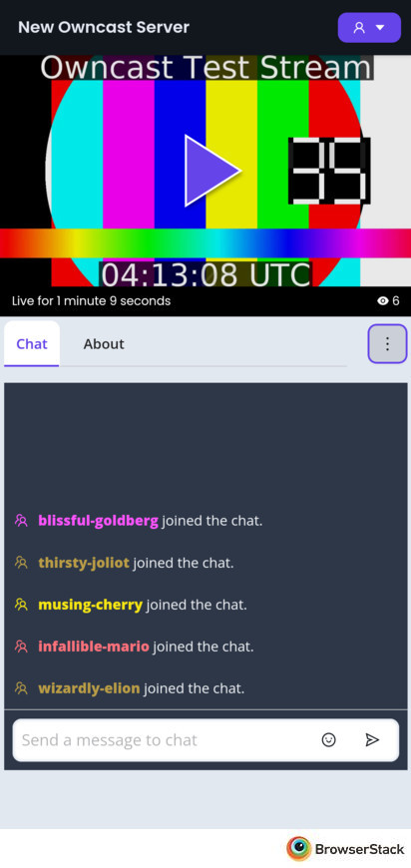Click the 'Live for 1 minute' status text
Viewport: 411px width, 868px height.
click(x=91, y=301)
